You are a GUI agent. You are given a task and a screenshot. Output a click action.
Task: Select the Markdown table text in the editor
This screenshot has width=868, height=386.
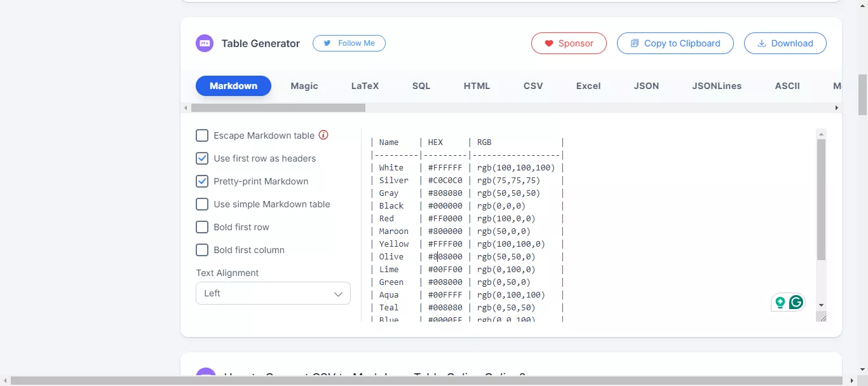(464, 223)
